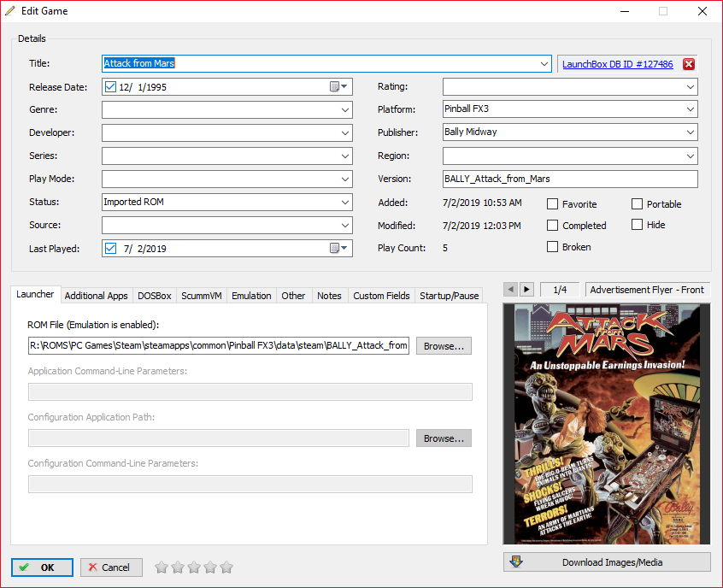Click the Added date 7/2/2019 10:53 AM
Screen dimensions: 723x588
click(x=482, y=203)
